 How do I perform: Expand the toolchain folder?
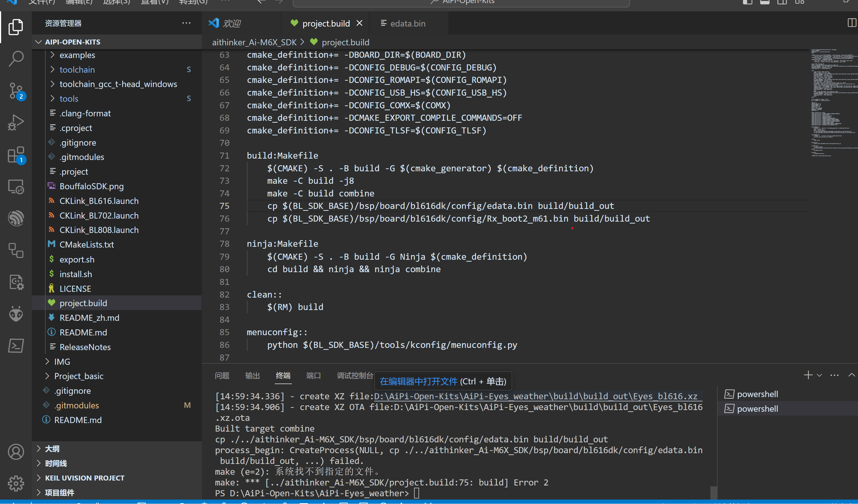117,69
